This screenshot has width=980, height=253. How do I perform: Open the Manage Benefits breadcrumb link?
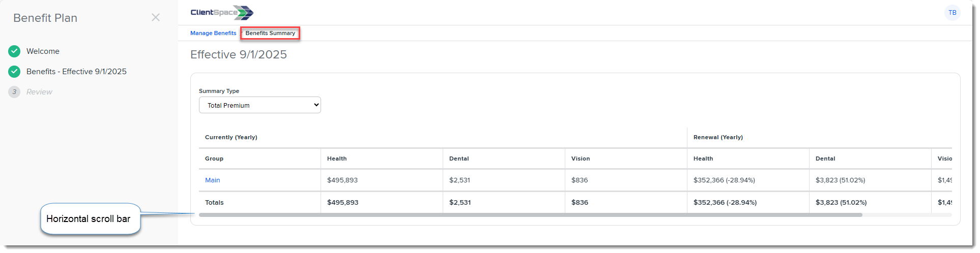click(x=213, y=33)
